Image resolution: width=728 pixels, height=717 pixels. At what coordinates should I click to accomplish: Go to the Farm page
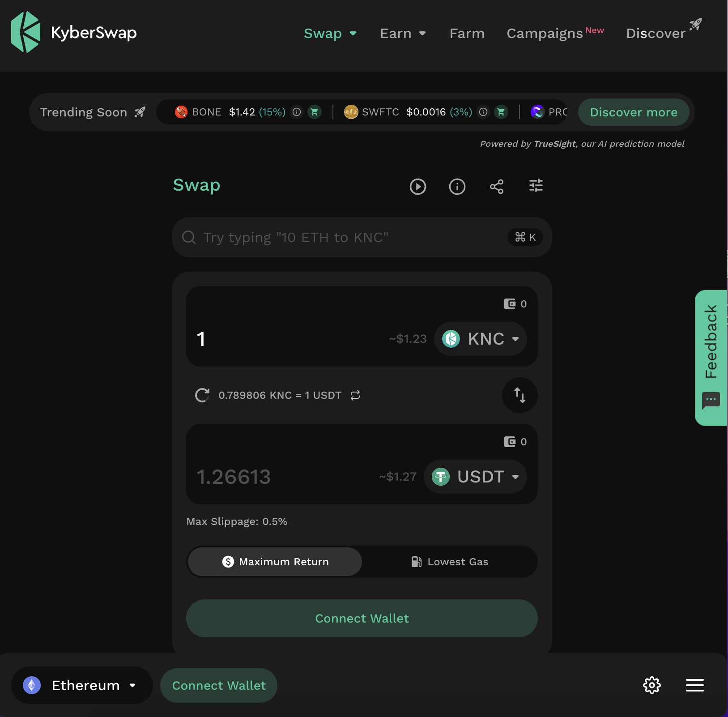467,34
